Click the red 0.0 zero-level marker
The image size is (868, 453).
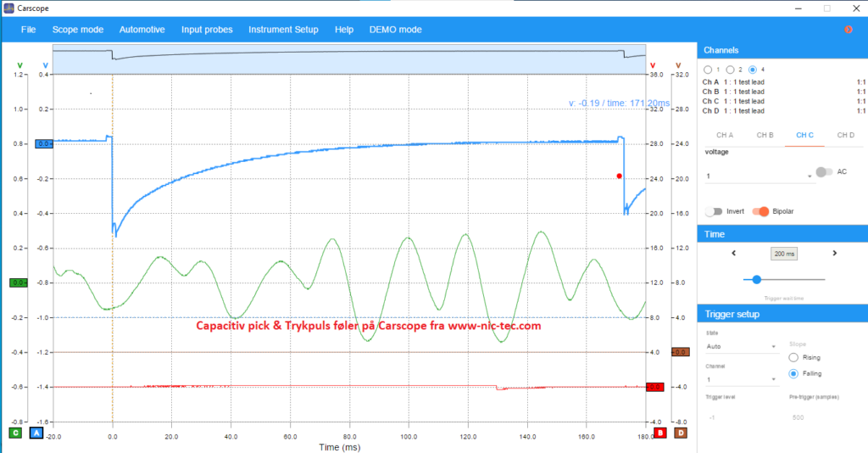tap(655, 387)
